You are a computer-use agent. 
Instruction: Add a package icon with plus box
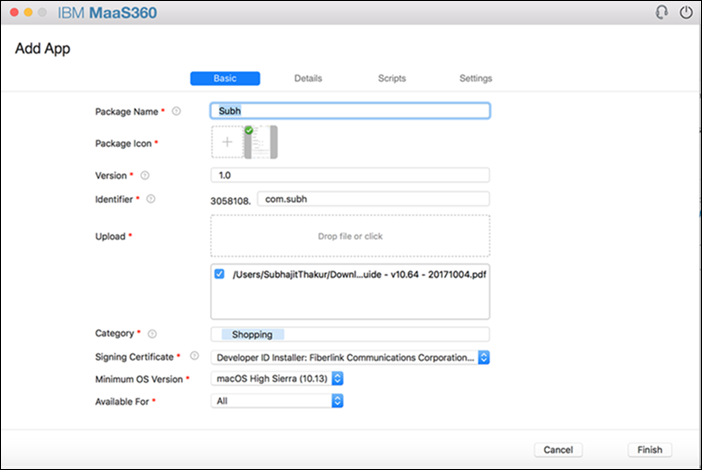coord(227,142)
